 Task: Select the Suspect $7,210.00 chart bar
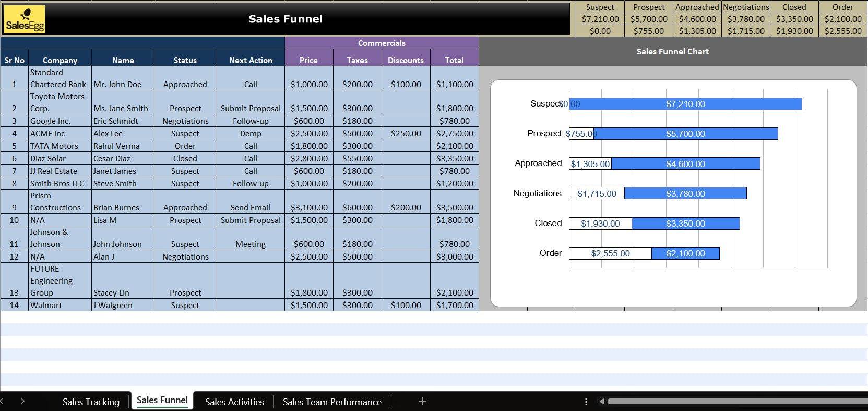pos(685,104)
